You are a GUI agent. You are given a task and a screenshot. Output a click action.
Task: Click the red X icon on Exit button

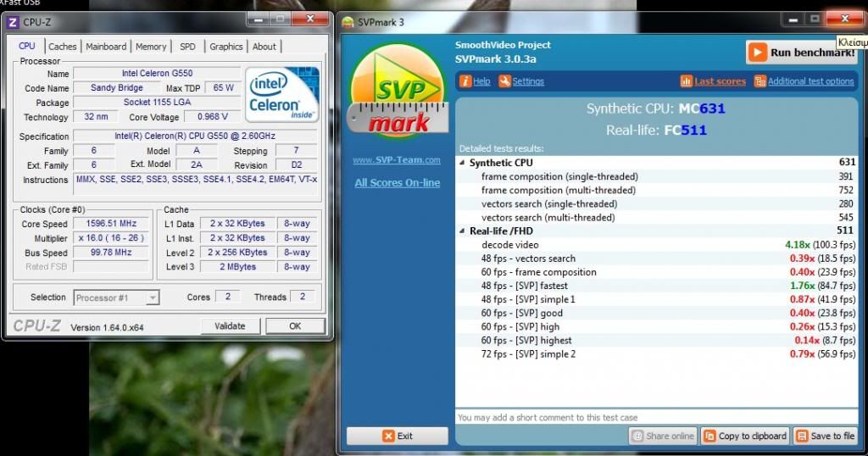click(388, 436)
